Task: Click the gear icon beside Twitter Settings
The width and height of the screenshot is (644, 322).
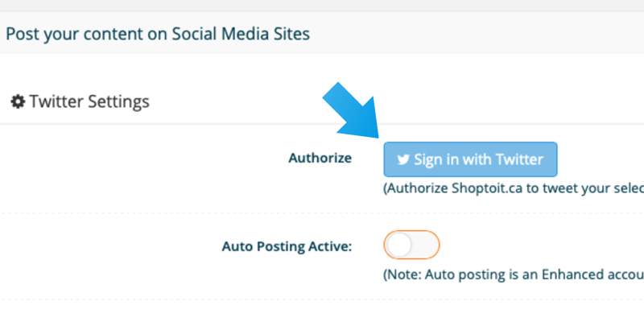Action: click(18, 101)
